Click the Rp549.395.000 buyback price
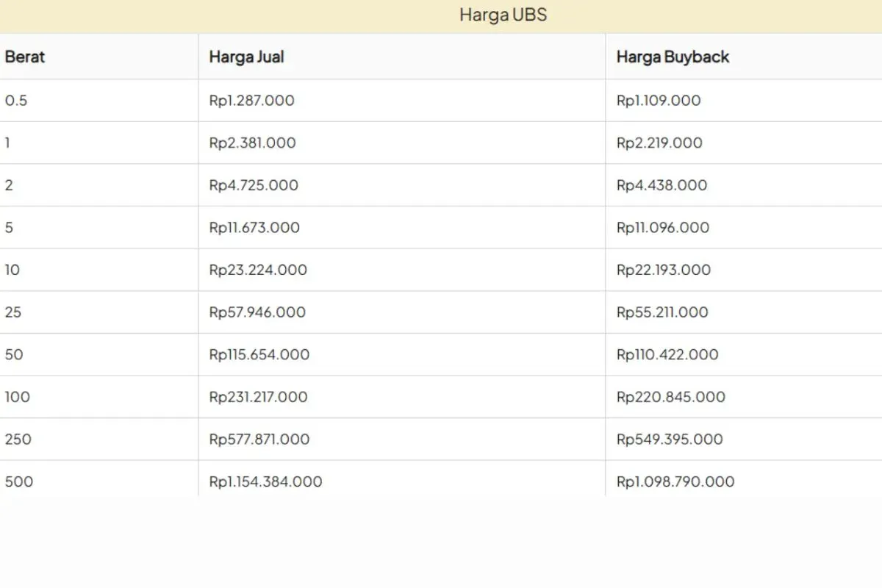Viewport: 882px width, 588px height. click(x=670, y=440)
